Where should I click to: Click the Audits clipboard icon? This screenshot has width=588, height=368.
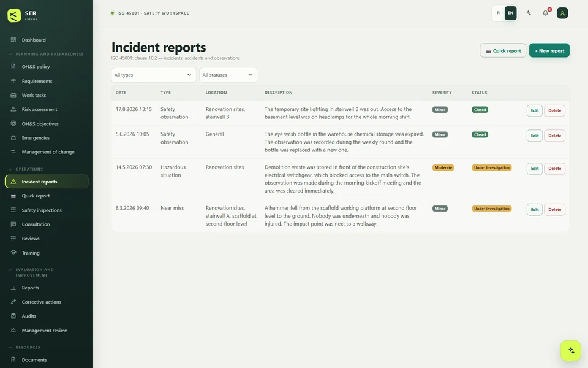click(13, 316)
